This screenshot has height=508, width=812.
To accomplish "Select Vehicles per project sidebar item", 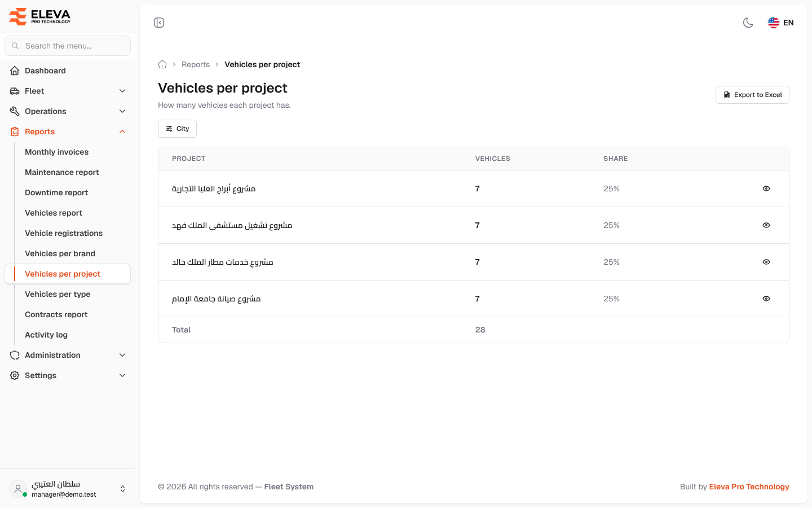I will point(68,274).
